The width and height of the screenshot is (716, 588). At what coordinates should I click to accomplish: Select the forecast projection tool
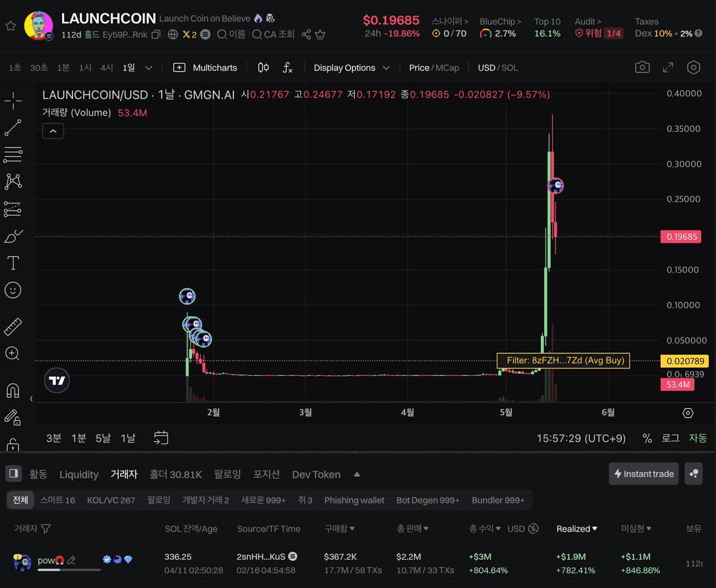coord(13,208)
